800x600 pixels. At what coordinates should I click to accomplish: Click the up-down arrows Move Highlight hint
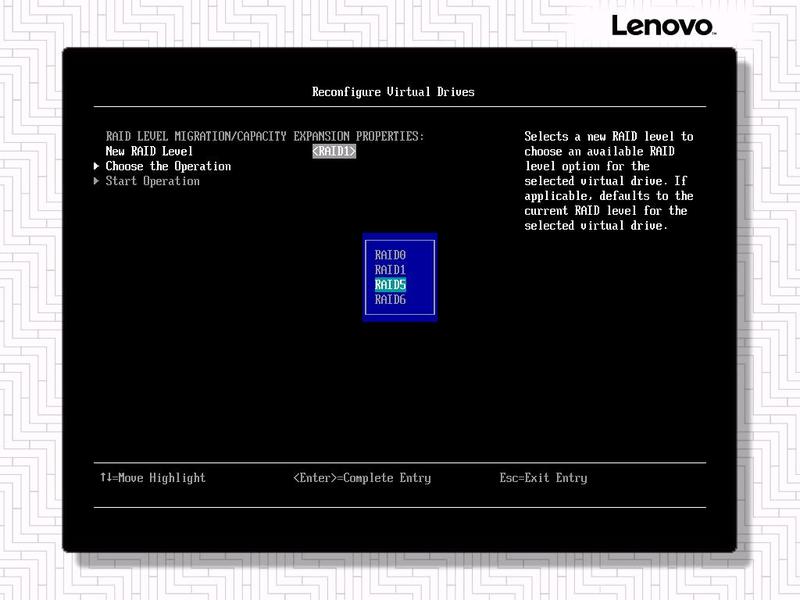coord(152,478)
